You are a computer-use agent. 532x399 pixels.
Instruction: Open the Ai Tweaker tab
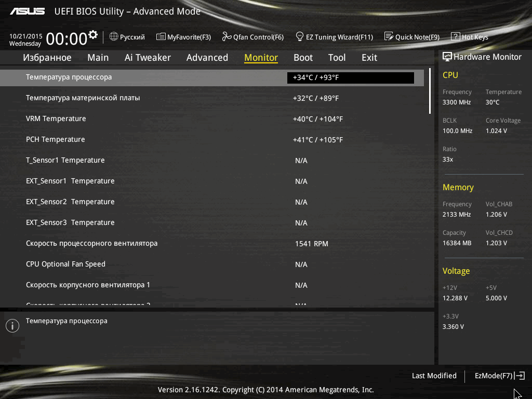(x=148, y=58)
